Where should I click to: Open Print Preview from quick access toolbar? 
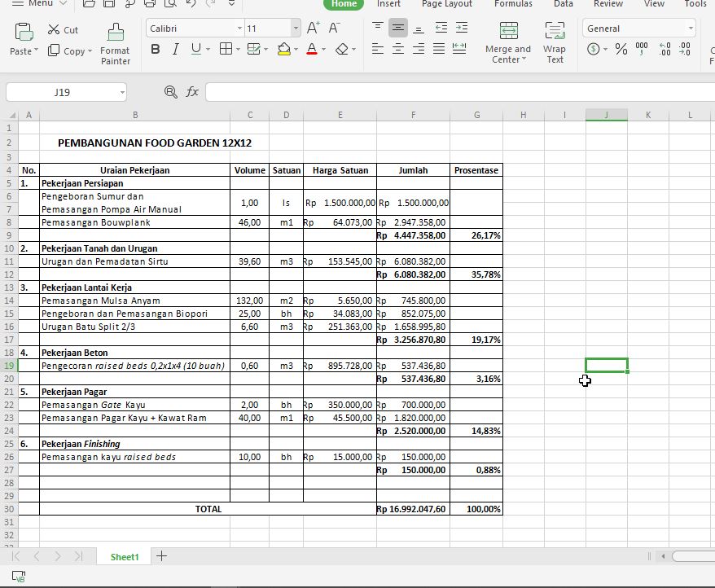[x=170, y=3]
